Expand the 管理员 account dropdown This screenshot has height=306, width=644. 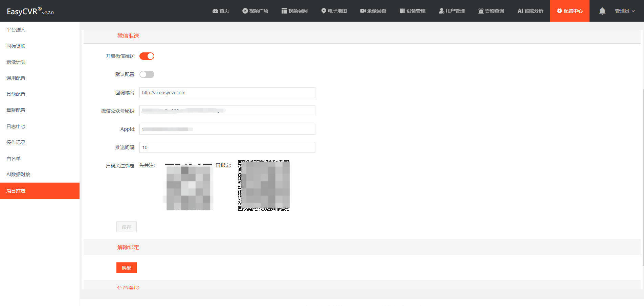click(625, 11)
